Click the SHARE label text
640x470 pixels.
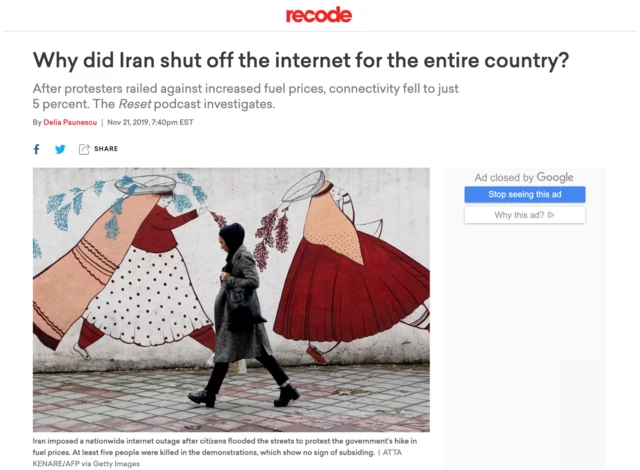tap(106, 149)
